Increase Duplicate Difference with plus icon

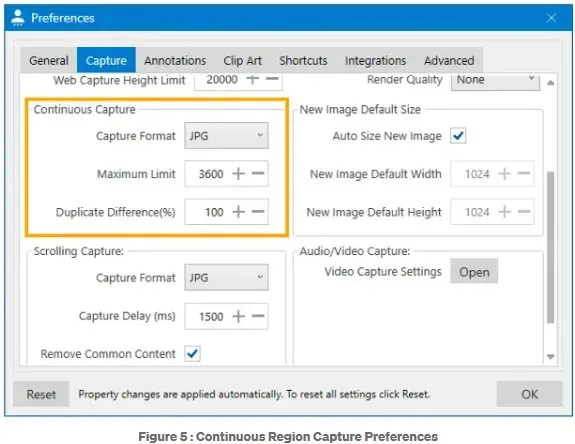pyautogui.click(x=238, y=212)
